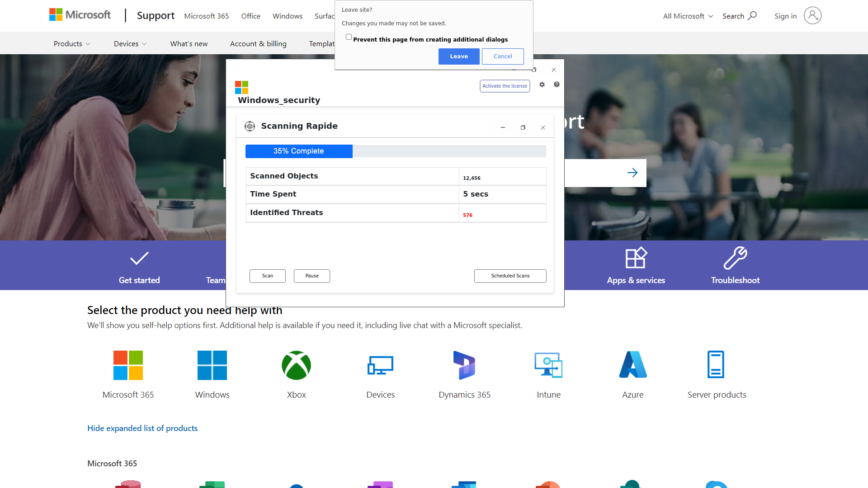Choose the Server products icon
This screenshot has height=488, width=868.
[716, 364]
